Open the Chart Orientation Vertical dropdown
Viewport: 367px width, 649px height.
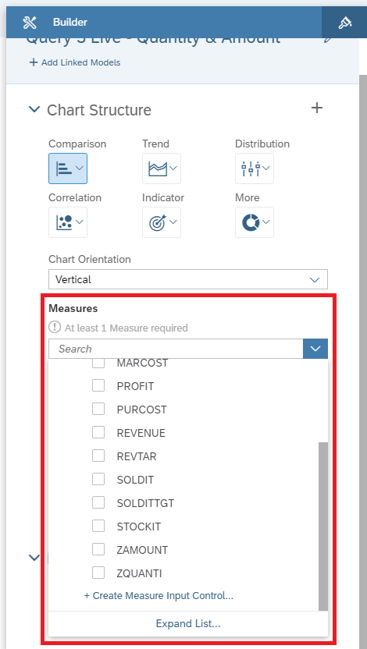[x=188, y=279]
